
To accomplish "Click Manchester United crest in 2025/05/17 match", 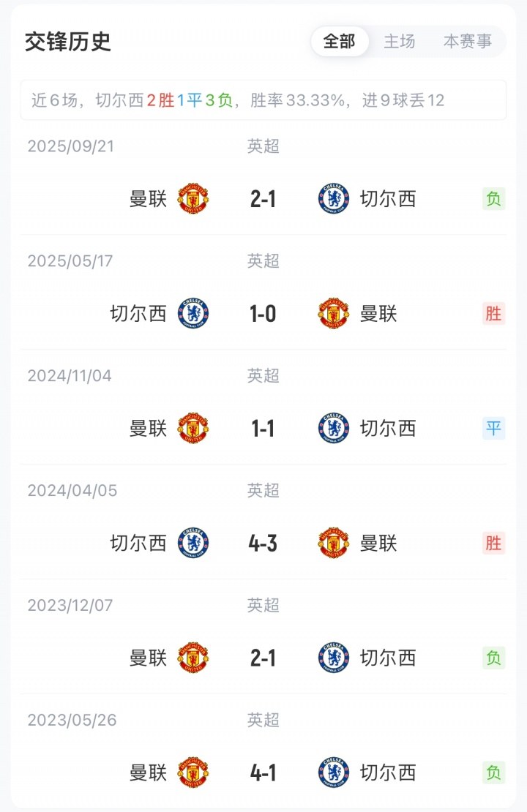I will pyautogui.click(x=334, y=314).
